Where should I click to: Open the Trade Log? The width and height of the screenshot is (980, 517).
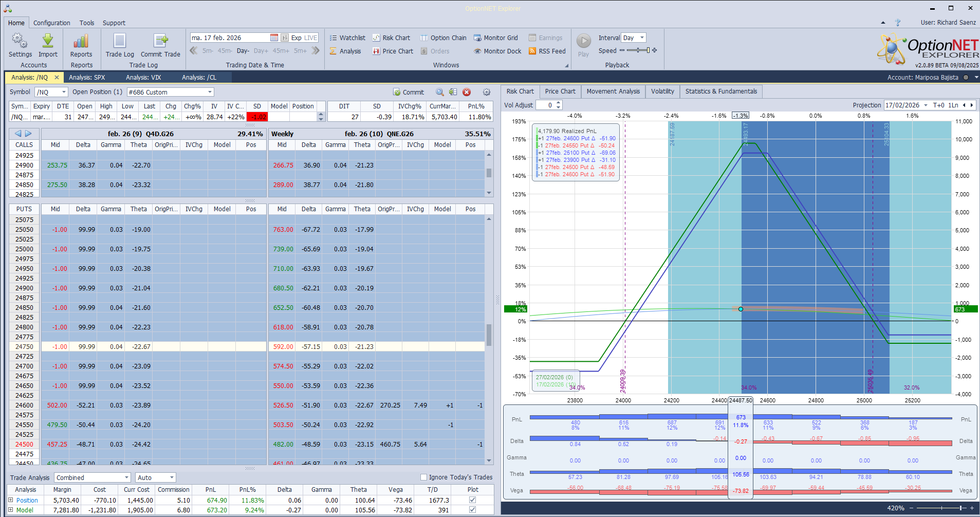120,45
